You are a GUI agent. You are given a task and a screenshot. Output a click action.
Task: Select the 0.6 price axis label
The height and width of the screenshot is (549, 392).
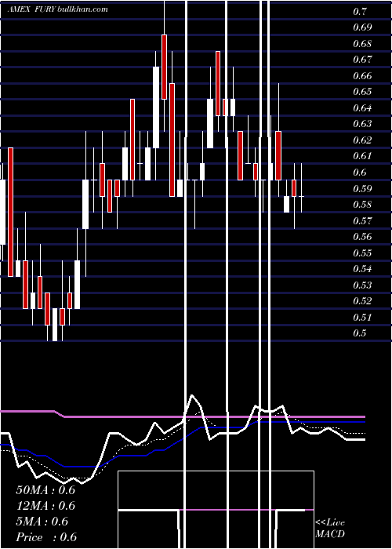(x=360, y=173)
